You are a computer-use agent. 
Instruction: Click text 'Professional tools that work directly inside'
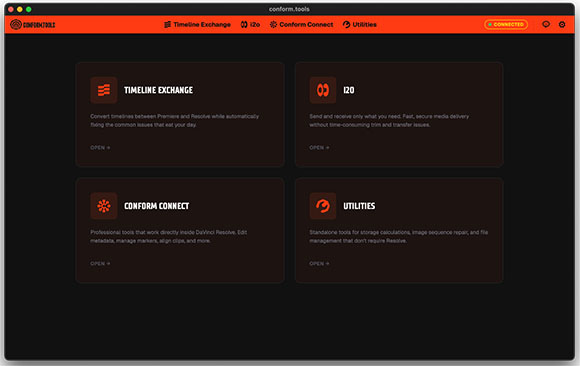pyautogui.click(x=142, y=232)
